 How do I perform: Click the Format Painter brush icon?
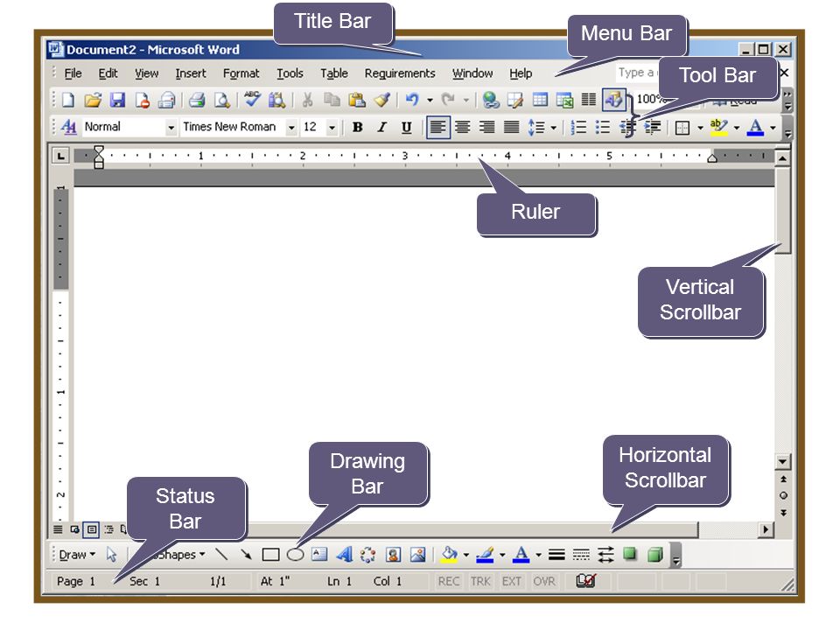point(382,100)
